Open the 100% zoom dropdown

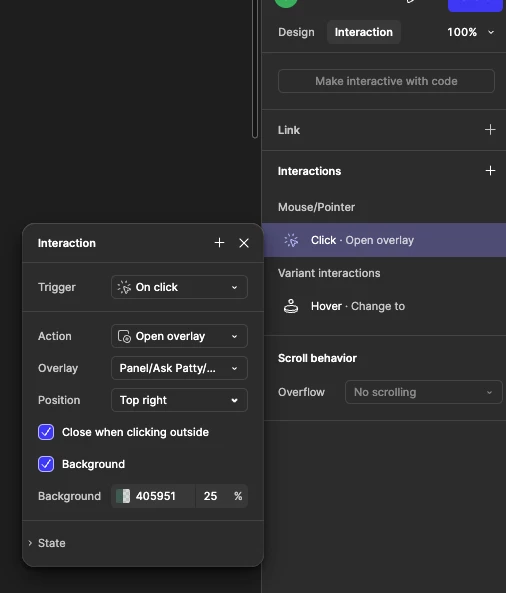471,32
